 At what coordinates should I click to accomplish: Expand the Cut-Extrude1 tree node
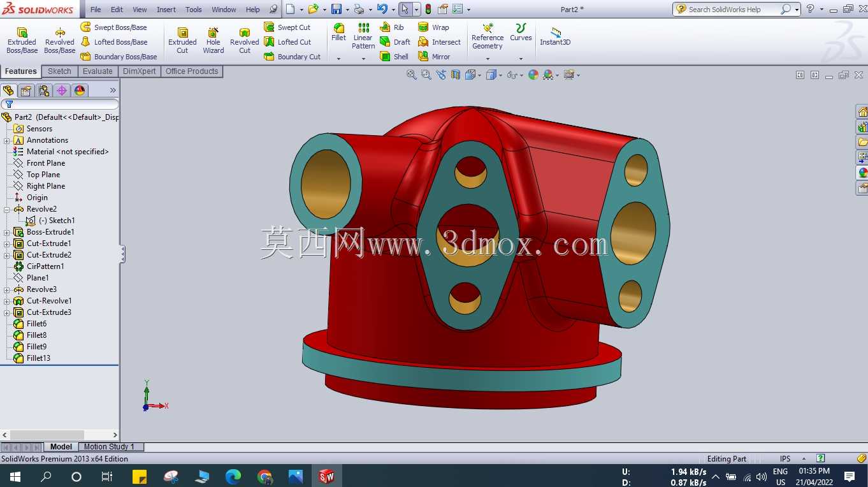pyautogui.click(x=6, y=243)
